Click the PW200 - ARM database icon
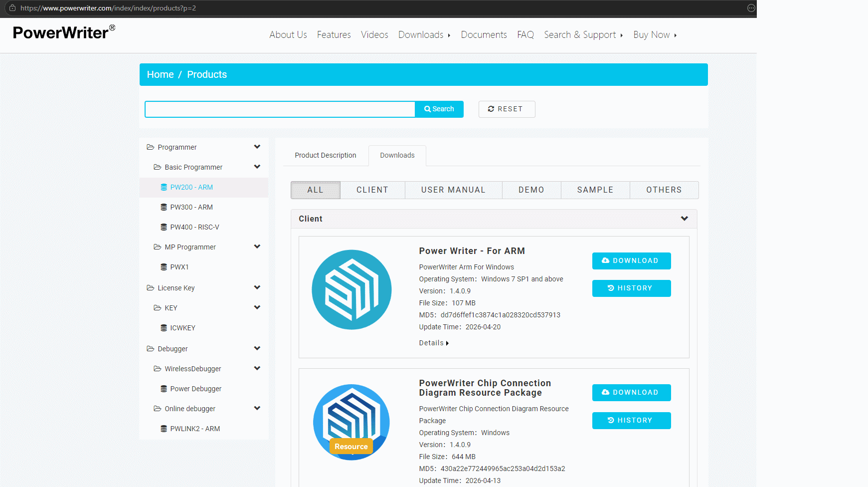 [164, 187]
